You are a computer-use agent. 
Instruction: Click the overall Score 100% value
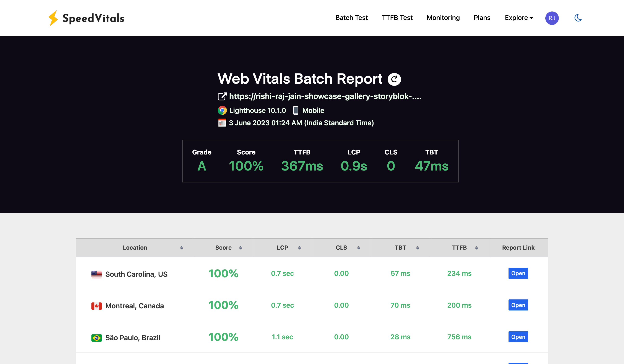[246, 166]
